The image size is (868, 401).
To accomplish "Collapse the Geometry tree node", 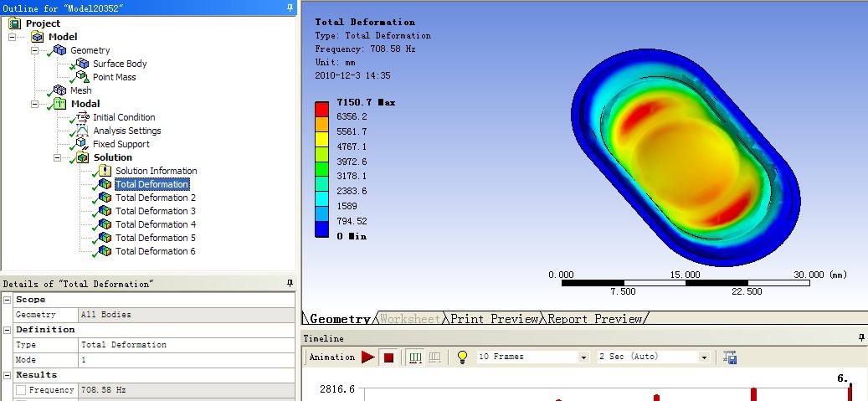I will (34, 50).
